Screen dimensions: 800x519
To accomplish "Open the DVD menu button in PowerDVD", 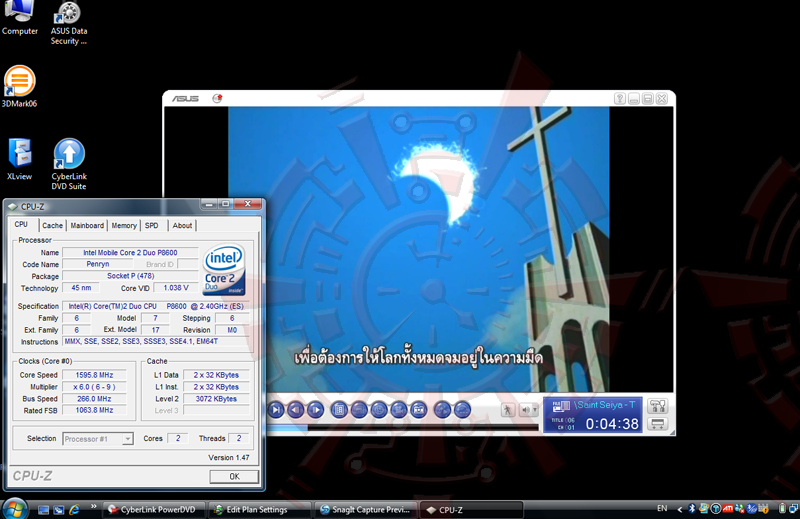I will tap(339, 409).
